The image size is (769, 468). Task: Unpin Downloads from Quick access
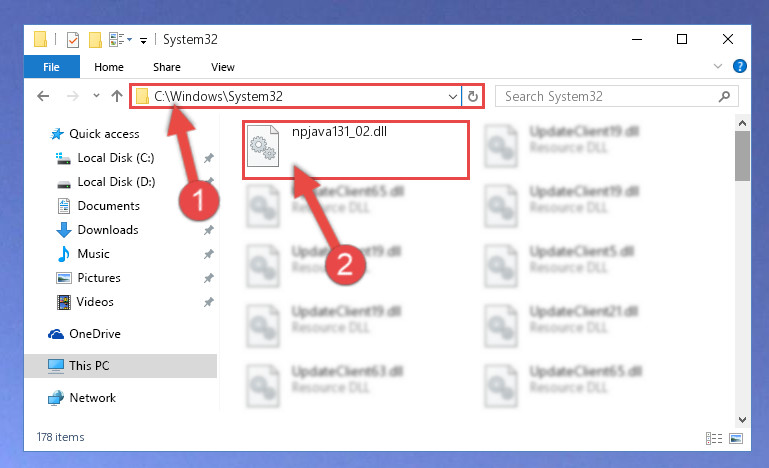pyautogui.click(x=209, y=230)
